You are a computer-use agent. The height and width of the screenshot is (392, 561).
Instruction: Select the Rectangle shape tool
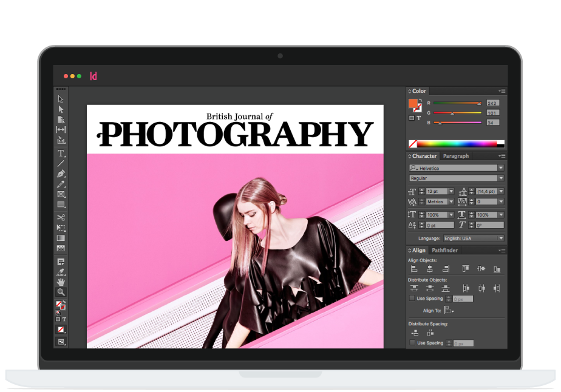point(61,204)
